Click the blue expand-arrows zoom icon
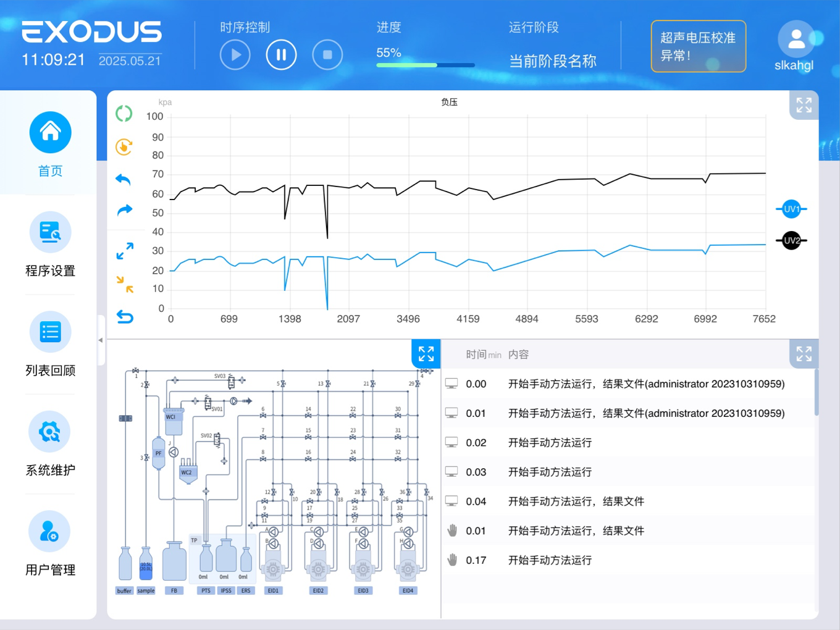840x630 pixels. pyautogui.click(x=125, y=251)
